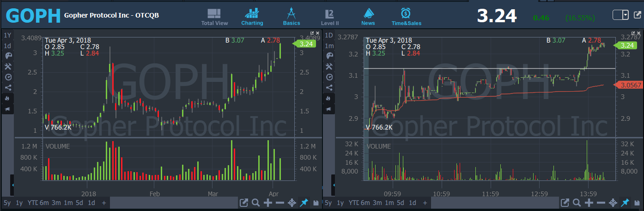The image size is (644, 211).
Task: Click the magnifier search icon below the intraday chart
Action: tap(577, 203)
